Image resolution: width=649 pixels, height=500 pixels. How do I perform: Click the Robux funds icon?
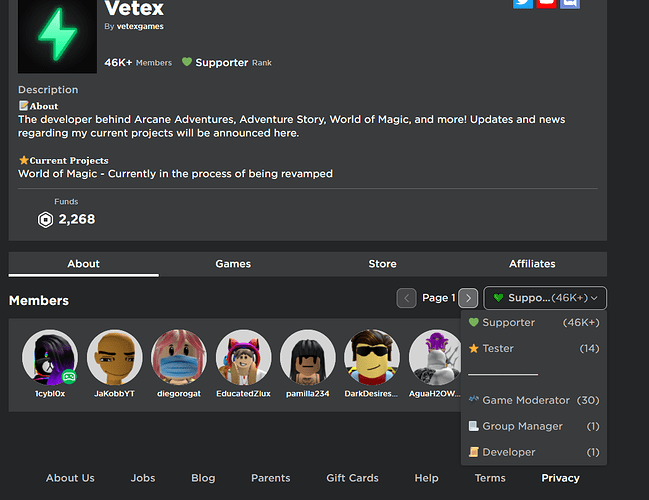point(45,219)
